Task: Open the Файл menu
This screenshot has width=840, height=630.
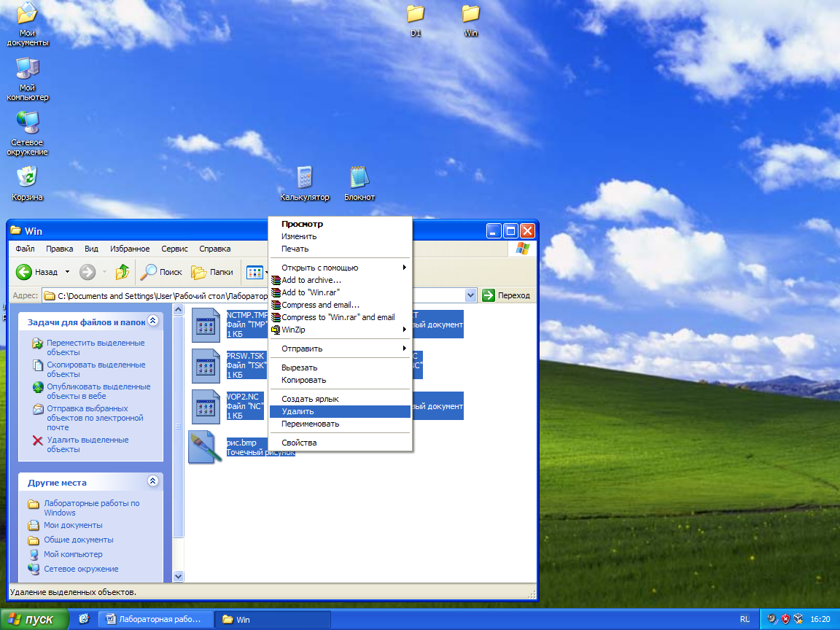Action: 25,249
